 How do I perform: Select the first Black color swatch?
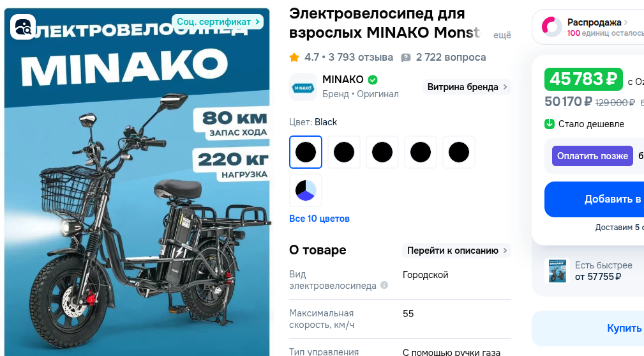306,152
